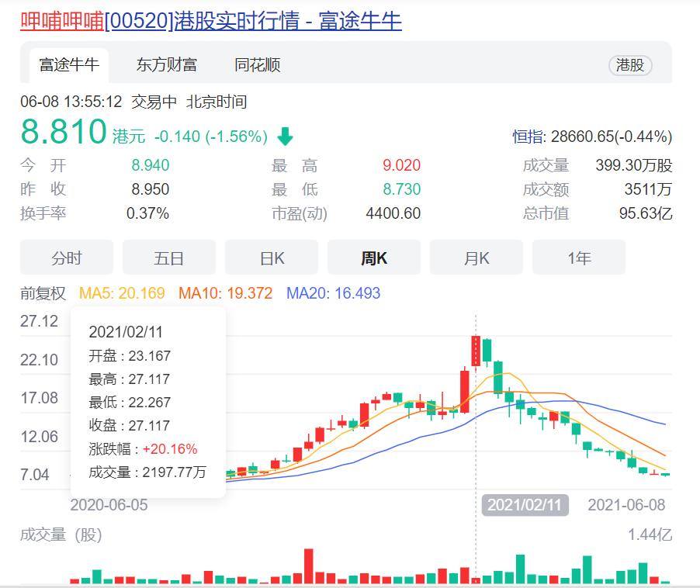This screenshot has width=700, height=588.
Task: Click the 昨收 value 8.950
Action: click(x=150, y=189)
